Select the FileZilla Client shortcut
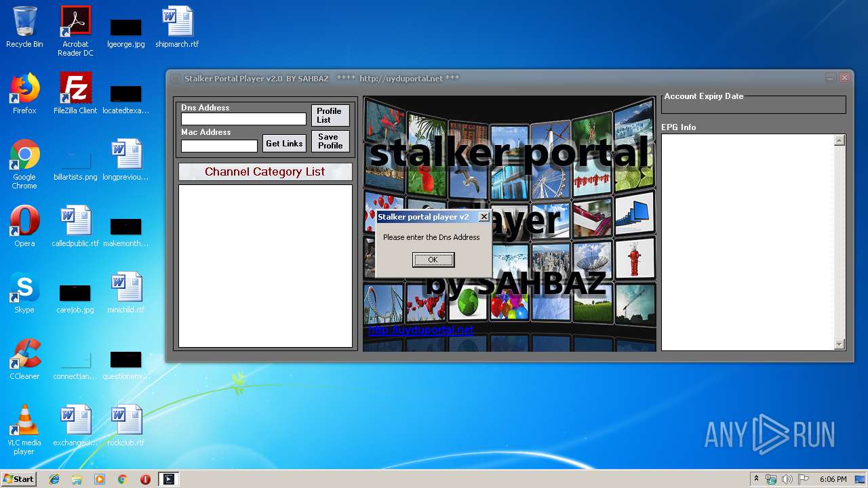The height and width of the screenshot is (488, 868). tap(75, 94)
